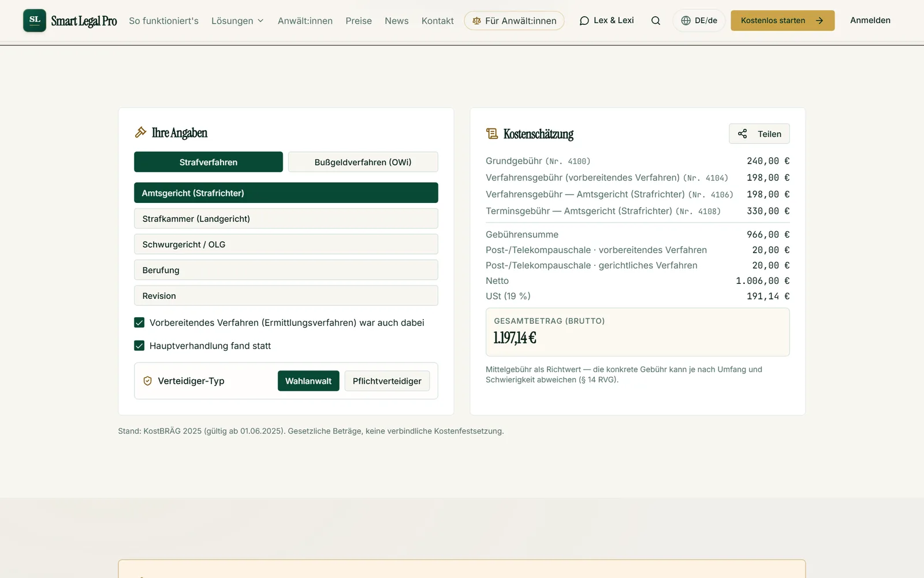Choose Revision option
This screenshot has width=924, height=578.
(x=286, y=295)
